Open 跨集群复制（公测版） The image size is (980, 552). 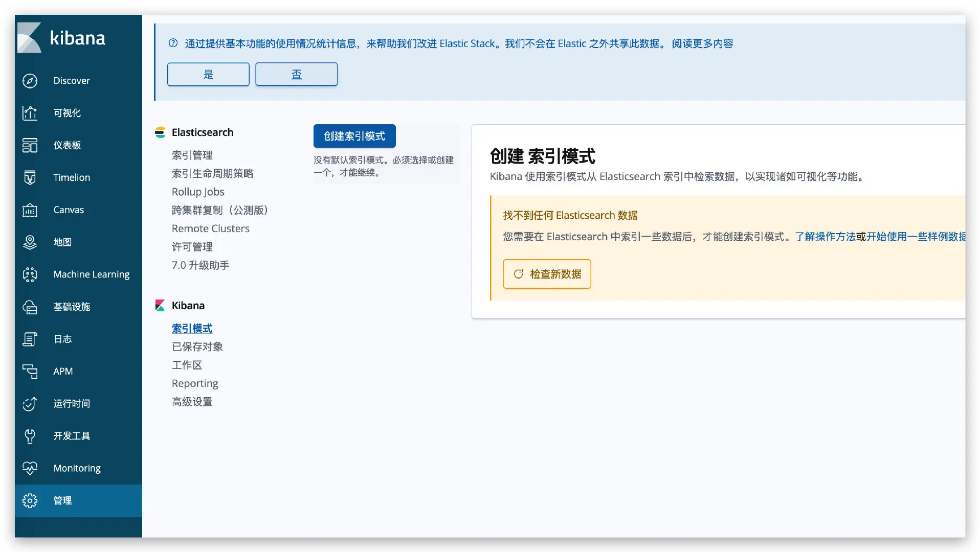pyautogui.click(x=220, y=210)
